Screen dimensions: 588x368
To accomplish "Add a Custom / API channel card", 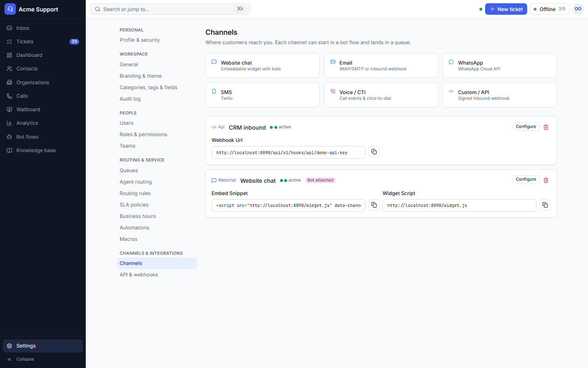I will (x=500, y=95).
